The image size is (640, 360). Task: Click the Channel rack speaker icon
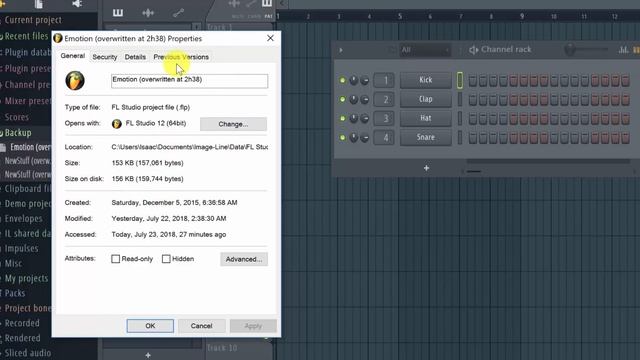(x=473, y=50)
